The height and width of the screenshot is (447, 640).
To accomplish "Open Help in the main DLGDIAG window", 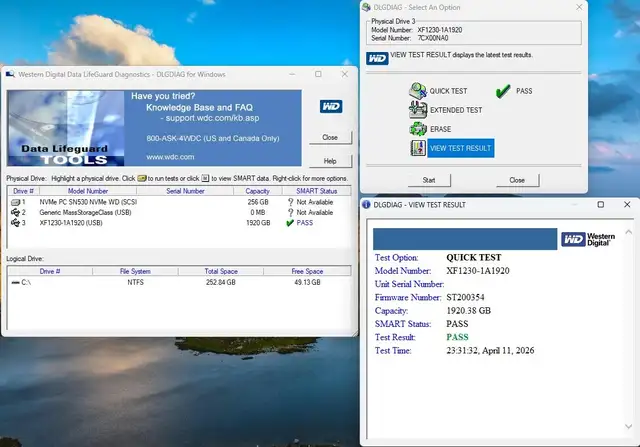I will tap(330, 161).
